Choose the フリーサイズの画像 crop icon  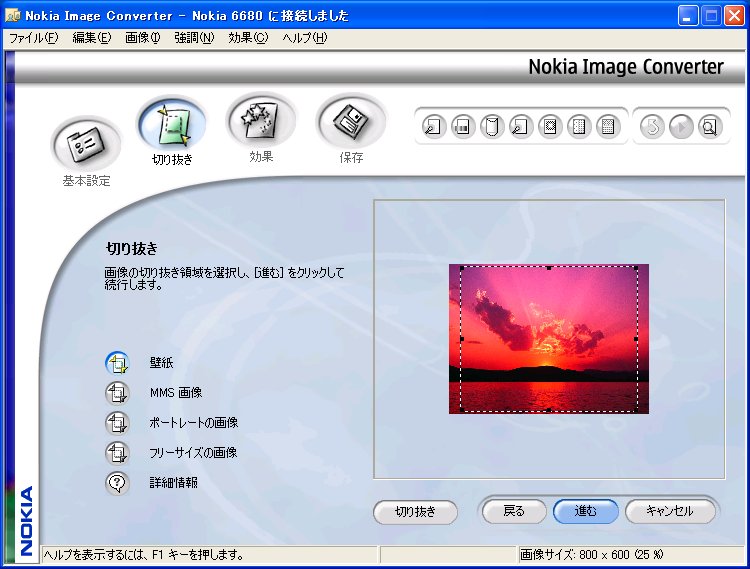coord(117,453)
